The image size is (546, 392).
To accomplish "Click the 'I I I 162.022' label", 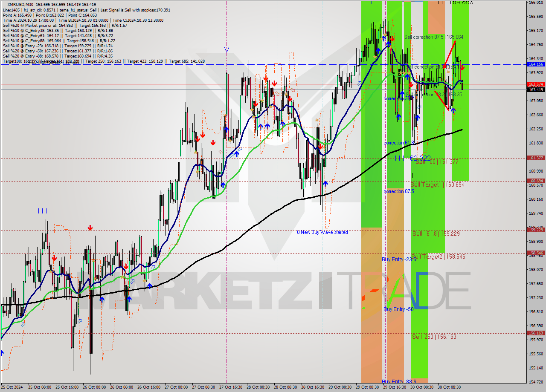I will click(x=412, y=158).
